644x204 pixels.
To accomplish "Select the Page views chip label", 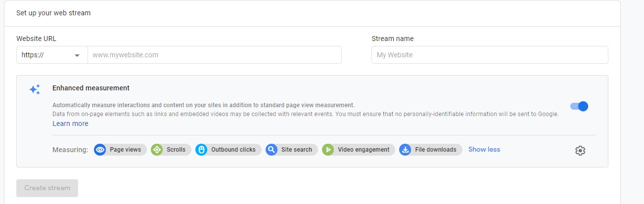I will (125, 150).
